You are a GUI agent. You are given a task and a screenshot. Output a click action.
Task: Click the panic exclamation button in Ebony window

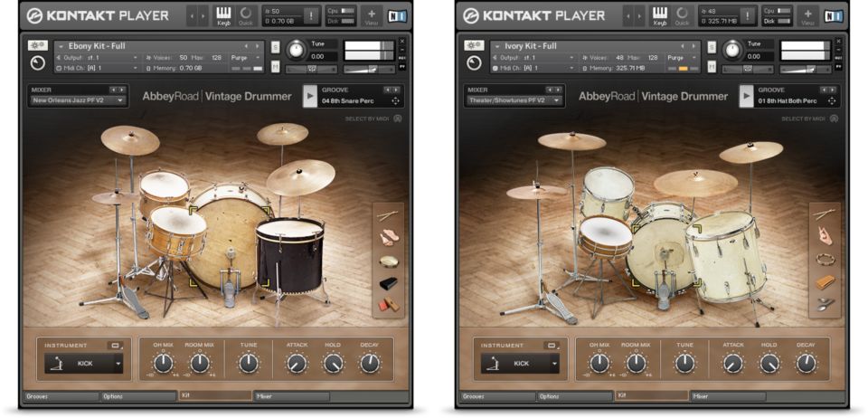point(311,15)
